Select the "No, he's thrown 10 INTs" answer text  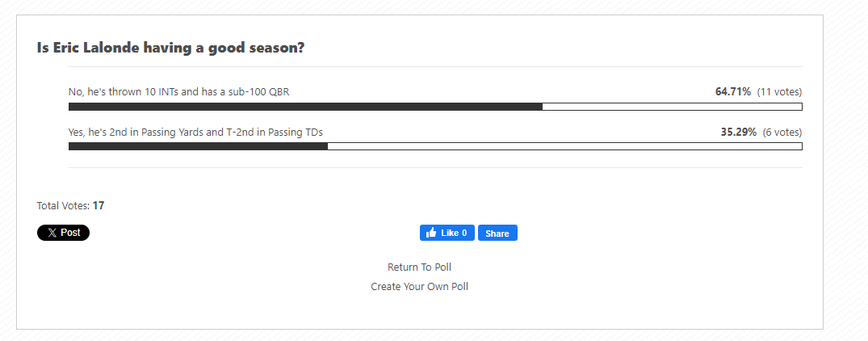pos(178,92)
